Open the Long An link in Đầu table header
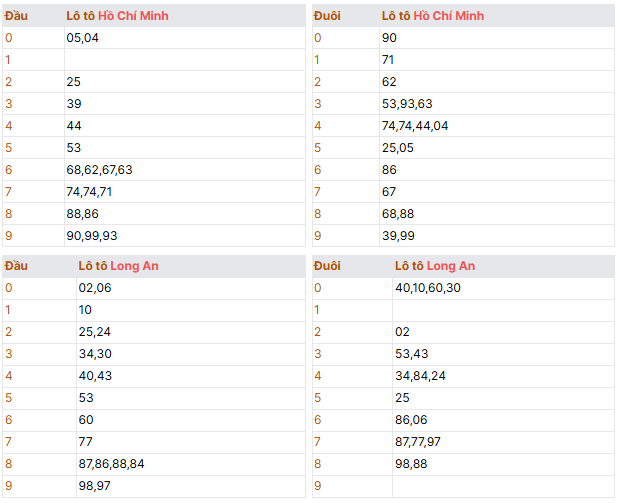The width and height of the screenshot is (620, 503). 134,266
